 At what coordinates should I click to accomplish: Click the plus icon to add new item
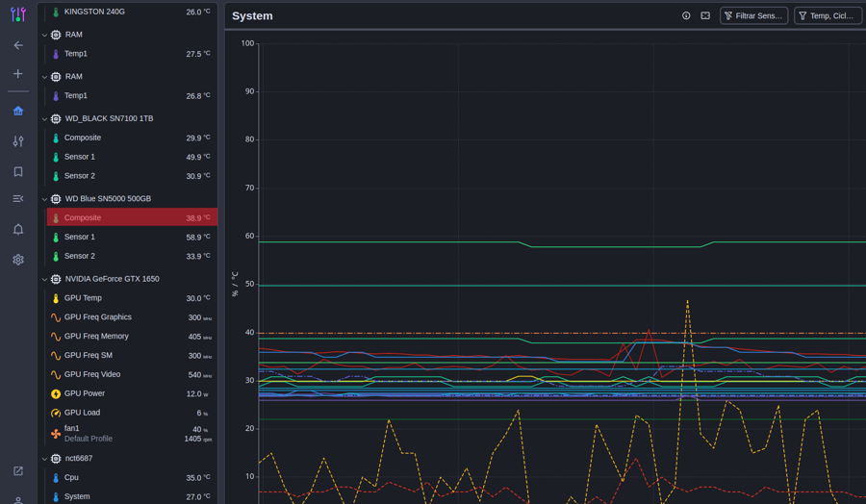coord(18,74)
